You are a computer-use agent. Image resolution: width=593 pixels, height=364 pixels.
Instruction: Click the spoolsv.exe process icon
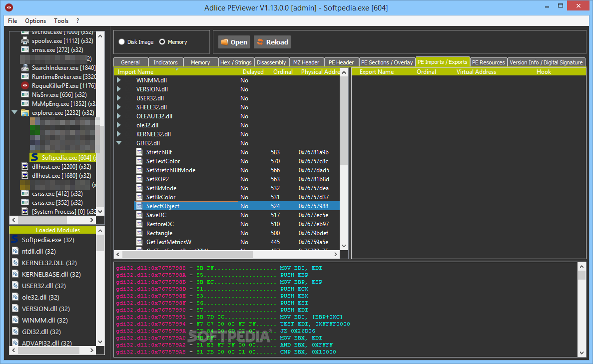pos(25,40)
